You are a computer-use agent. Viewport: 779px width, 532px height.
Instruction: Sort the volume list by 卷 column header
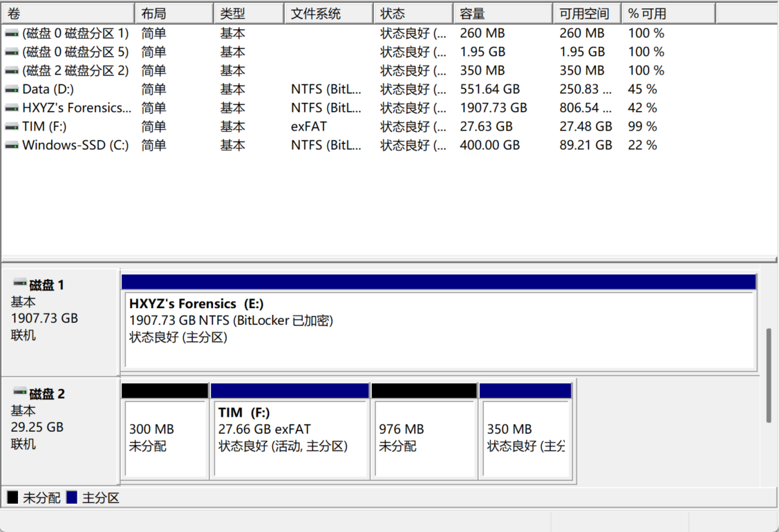[x=68, y=13]
